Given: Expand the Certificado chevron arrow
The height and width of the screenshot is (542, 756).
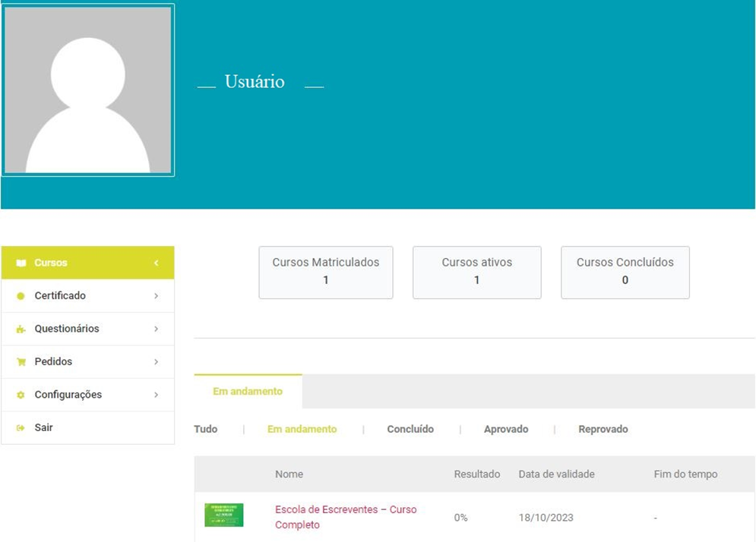Looking at the screenshot, I should pos(156,296).
